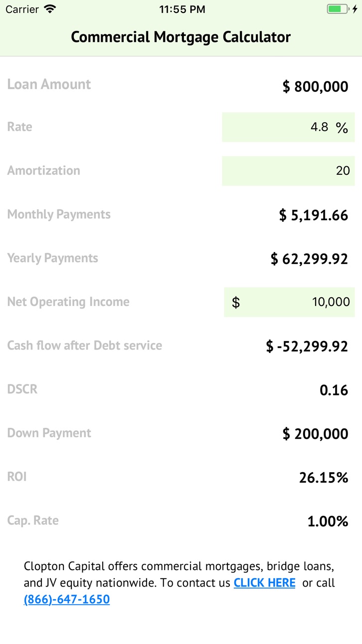This screenshot has height=644, width=362.
Task: Tap the Down Payment value $ 200,000
Action: coord(315,434)
